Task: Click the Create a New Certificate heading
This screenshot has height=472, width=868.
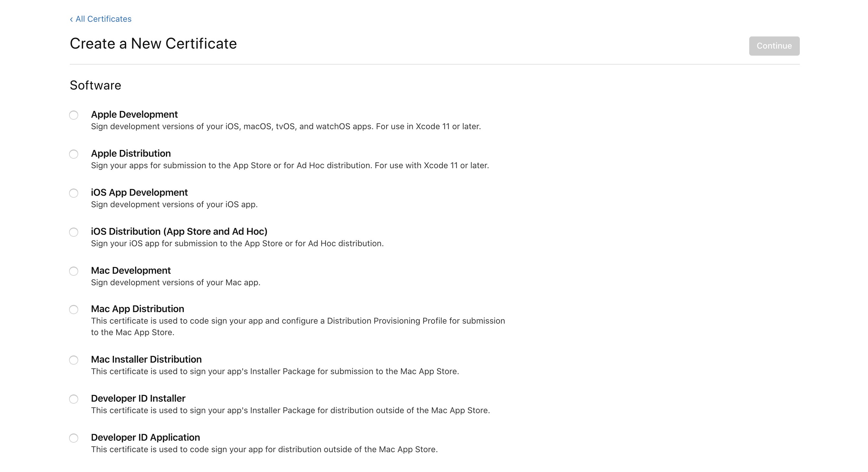Action: 153,43
